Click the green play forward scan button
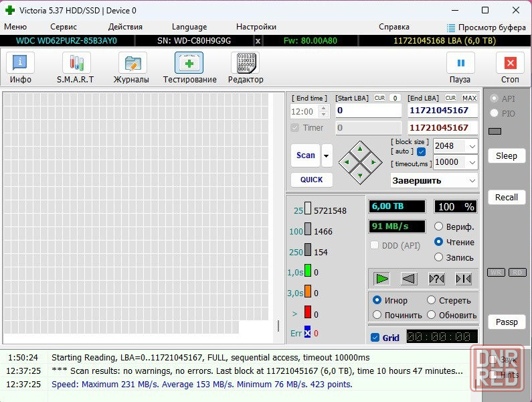532x402 pixels. coord(381,279)
